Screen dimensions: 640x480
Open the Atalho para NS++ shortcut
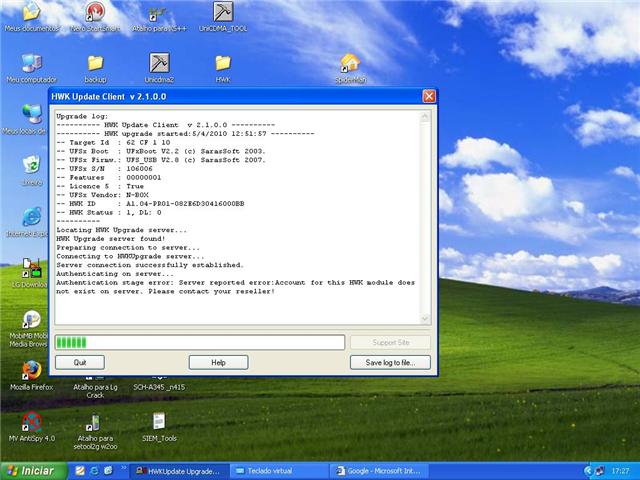coord(159,18)
